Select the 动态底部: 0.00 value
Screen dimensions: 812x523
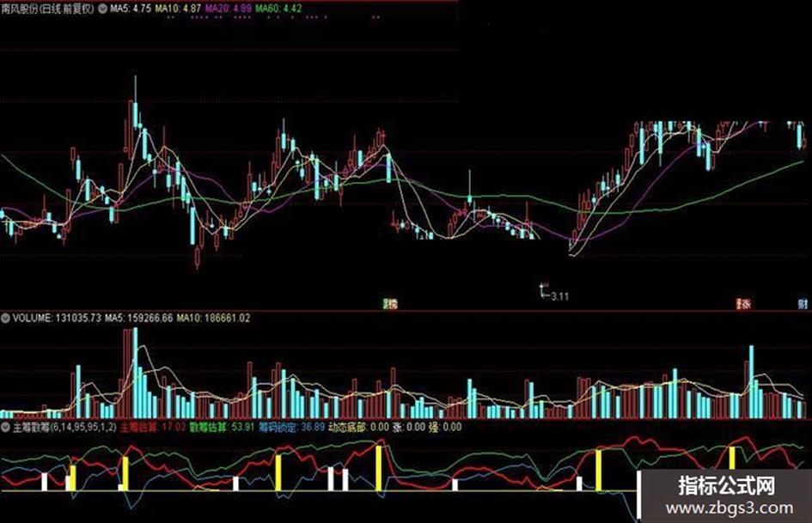359,428
